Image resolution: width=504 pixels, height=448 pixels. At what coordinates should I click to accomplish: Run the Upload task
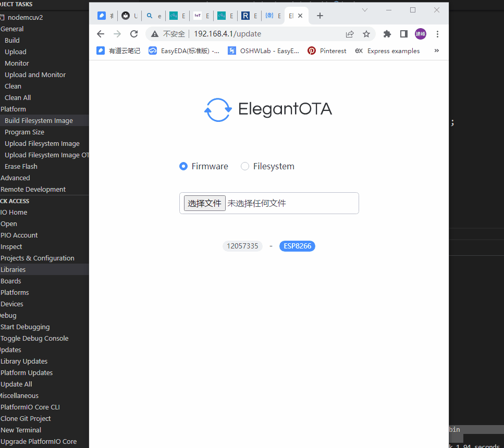point(16,52)
